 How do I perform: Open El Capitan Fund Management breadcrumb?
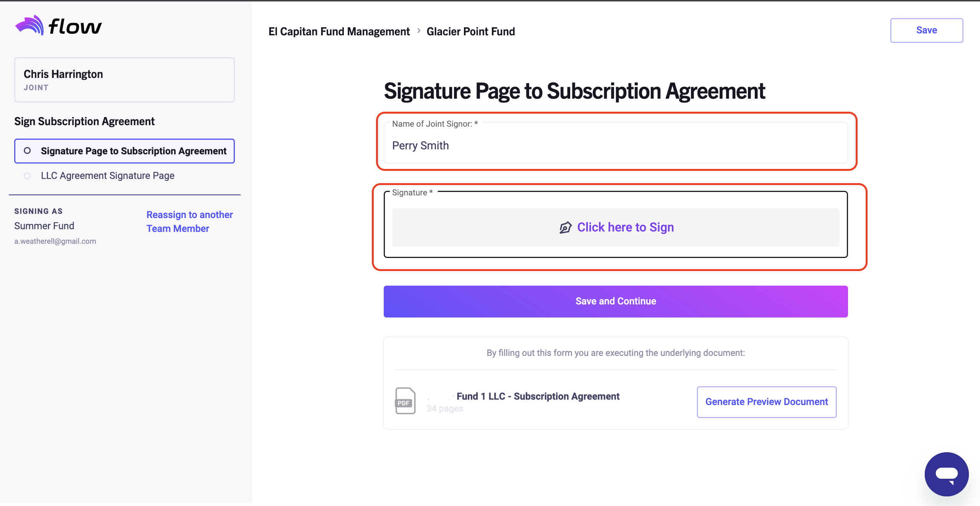[x=339, y=31]
